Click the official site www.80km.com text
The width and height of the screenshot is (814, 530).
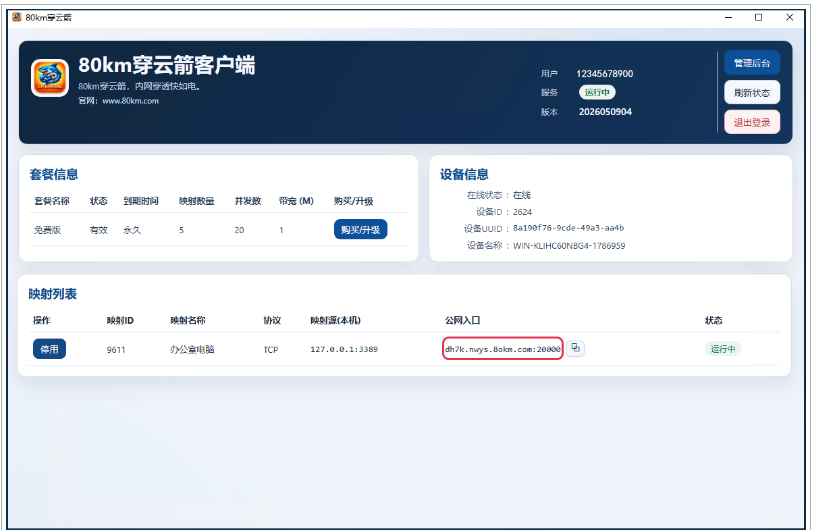pos(130,101)
